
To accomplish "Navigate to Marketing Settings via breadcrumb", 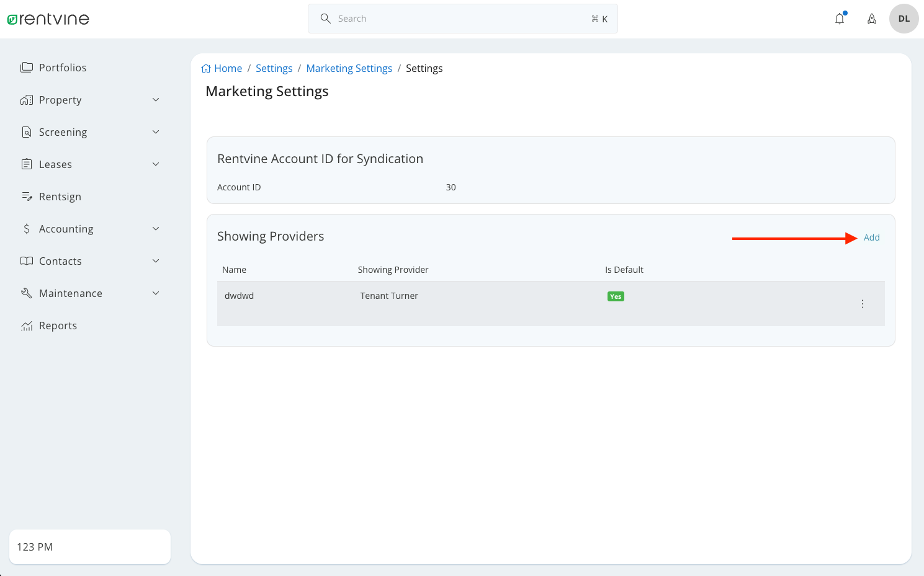I will point(349,68).
